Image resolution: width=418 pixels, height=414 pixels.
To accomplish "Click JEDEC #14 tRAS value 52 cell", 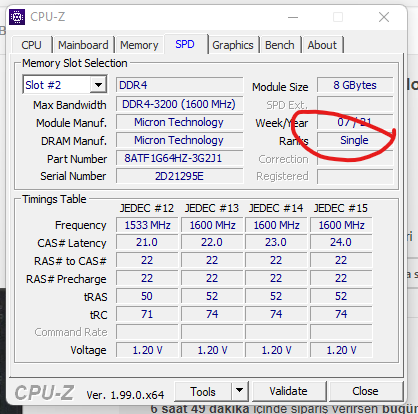I will [276, 296].
